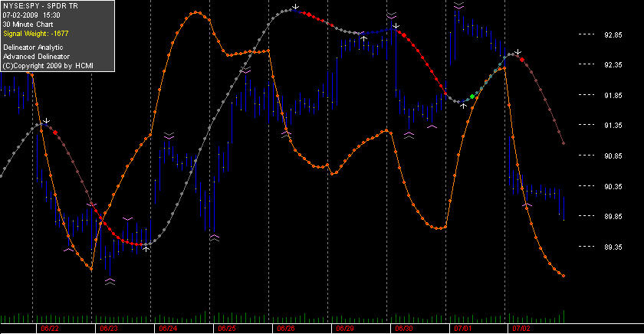Select the 06/25 date label
644x334 pixels.
[x=227, y=329]
